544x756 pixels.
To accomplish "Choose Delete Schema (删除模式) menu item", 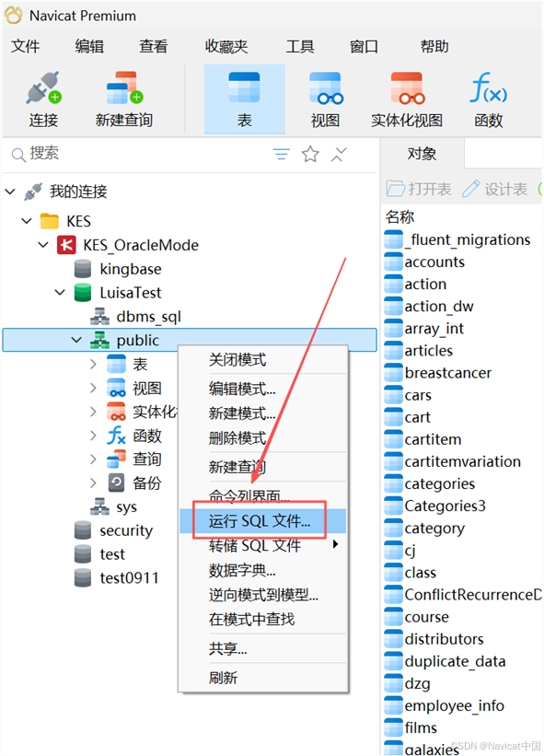I will pyautogui.click(x=263, y=437).
